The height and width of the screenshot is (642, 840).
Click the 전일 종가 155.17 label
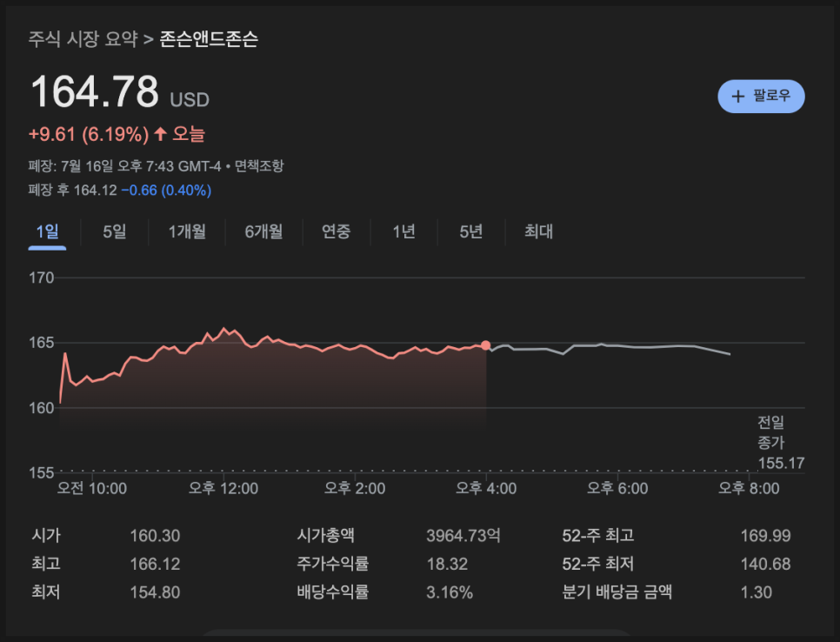[781, 443]
